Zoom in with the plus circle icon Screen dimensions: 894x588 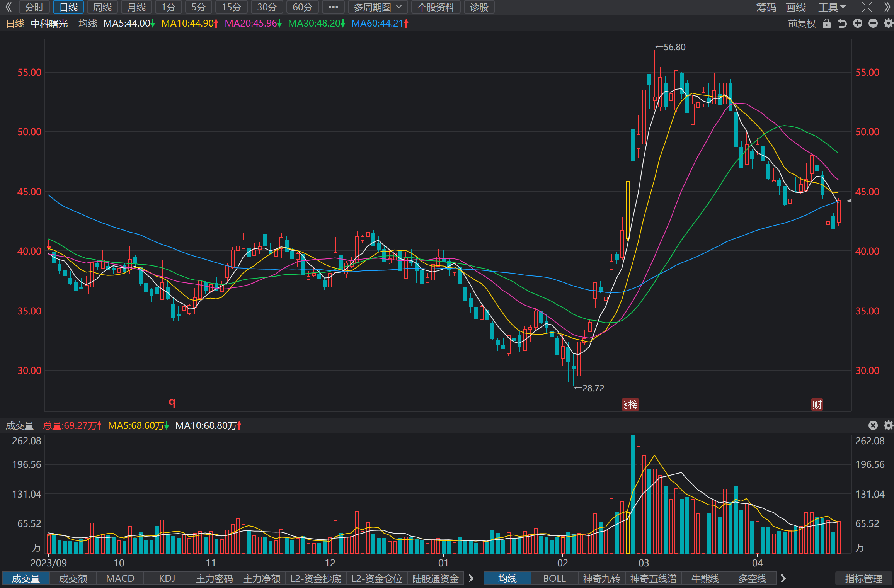pyautogui.click(x=858, y=24)
